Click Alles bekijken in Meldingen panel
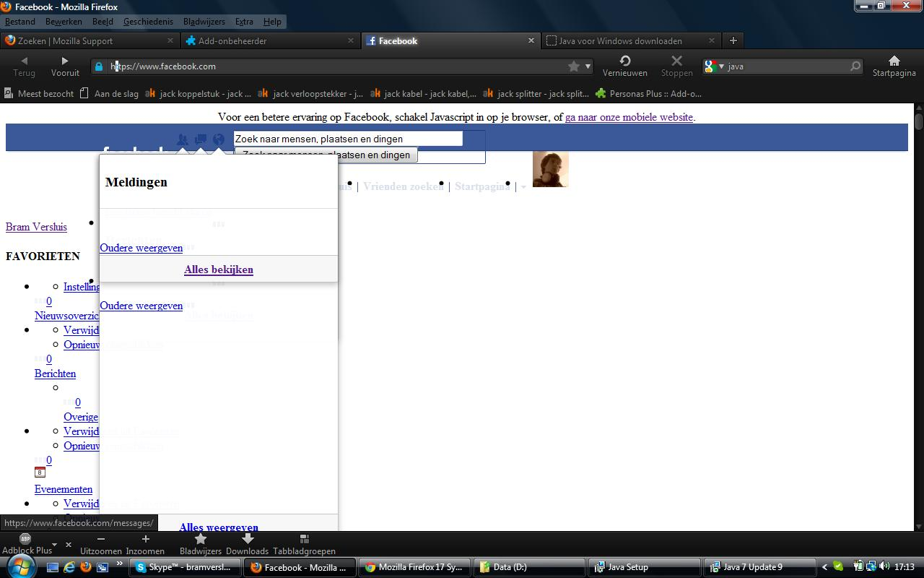The image size is (924, 578). (x=219, y=269)
